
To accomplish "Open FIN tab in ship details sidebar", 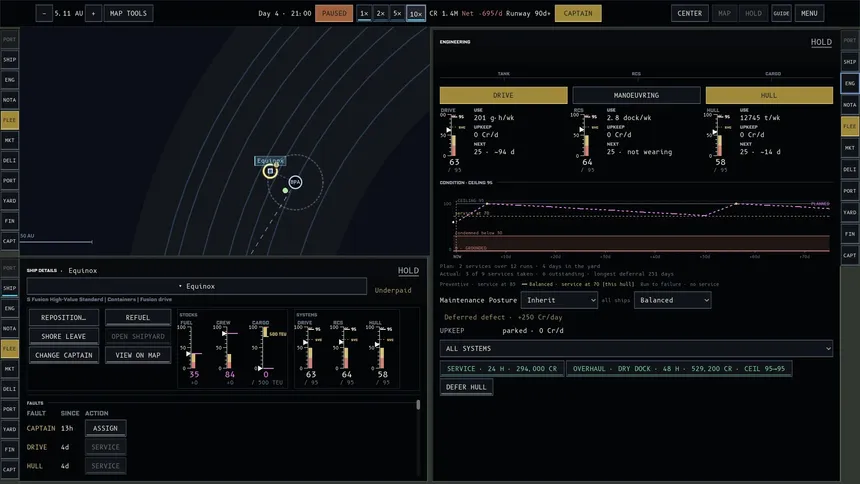I will [x=9, y=449].
